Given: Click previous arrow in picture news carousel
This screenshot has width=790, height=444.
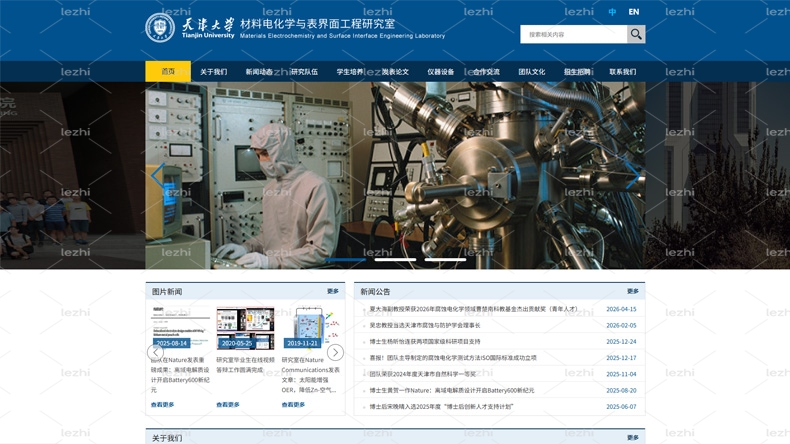Looking at the screenshot, I should point(155,352).
